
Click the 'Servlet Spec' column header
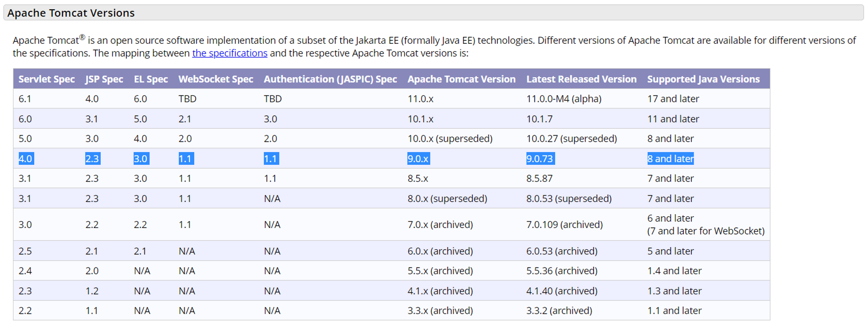(x=46, y=79)
